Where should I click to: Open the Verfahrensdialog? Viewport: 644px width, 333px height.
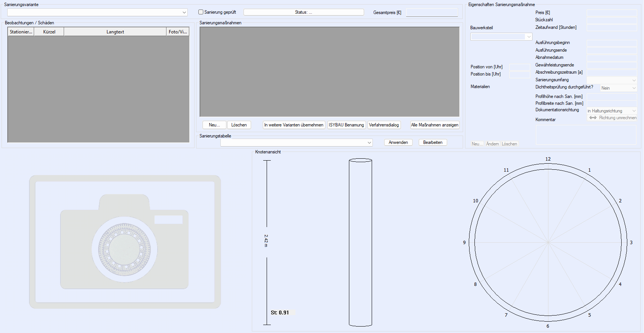coord(384,125)
